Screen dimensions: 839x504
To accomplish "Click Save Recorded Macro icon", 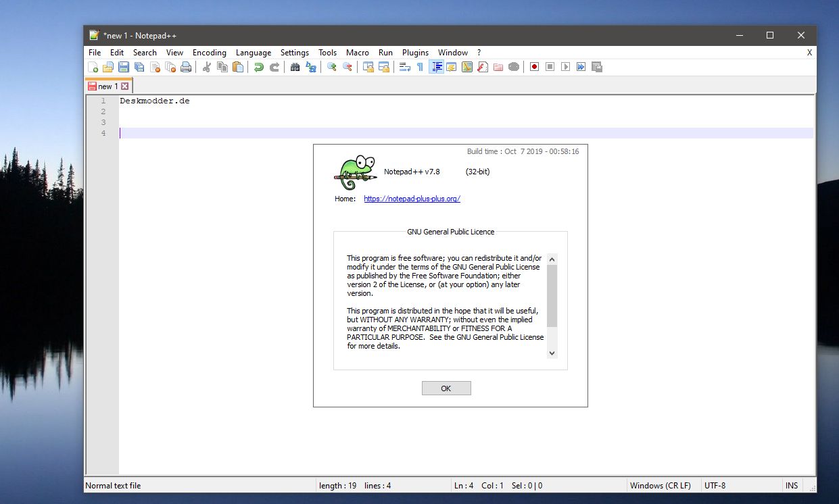I will pyautogui.click(x=596, y=67).
